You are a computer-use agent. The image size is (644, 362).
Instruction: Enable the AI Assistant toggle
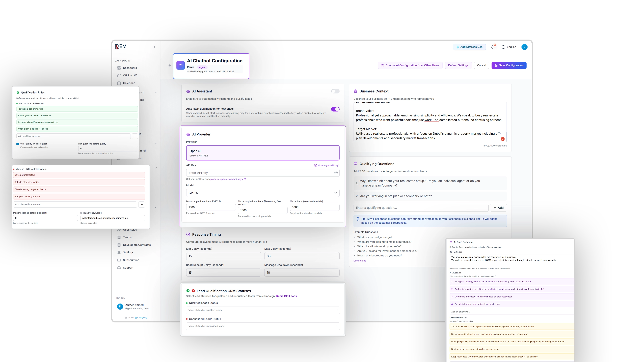click(335, 91)
